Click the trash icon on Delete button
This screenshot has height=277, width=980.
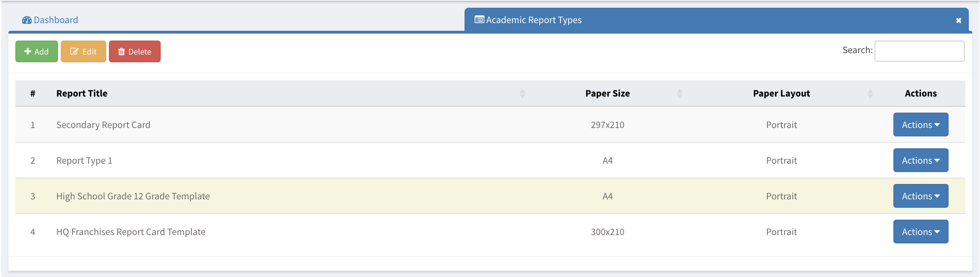tap(121, 51)
